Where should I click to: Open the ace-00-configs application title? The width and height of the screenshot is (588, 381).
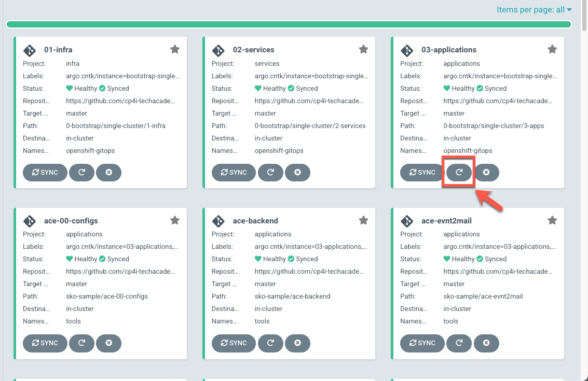(71, 221)
